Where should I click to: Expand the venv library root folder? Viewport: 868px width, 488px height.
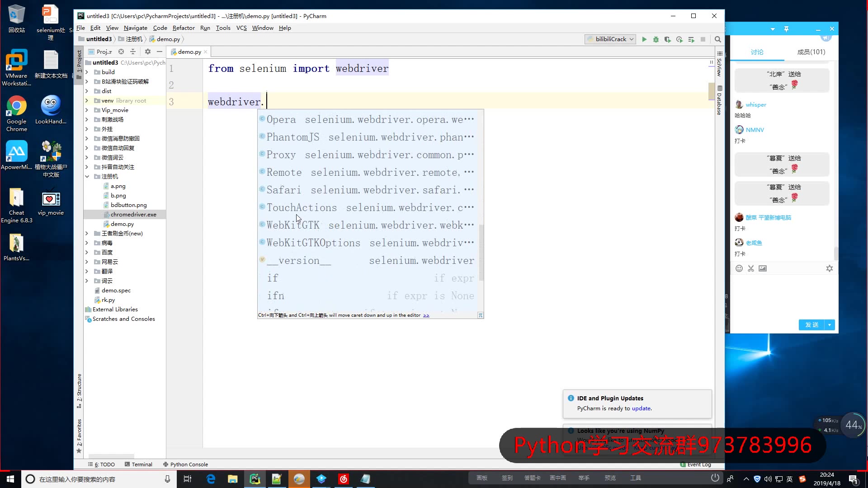[x=87, y=101]
